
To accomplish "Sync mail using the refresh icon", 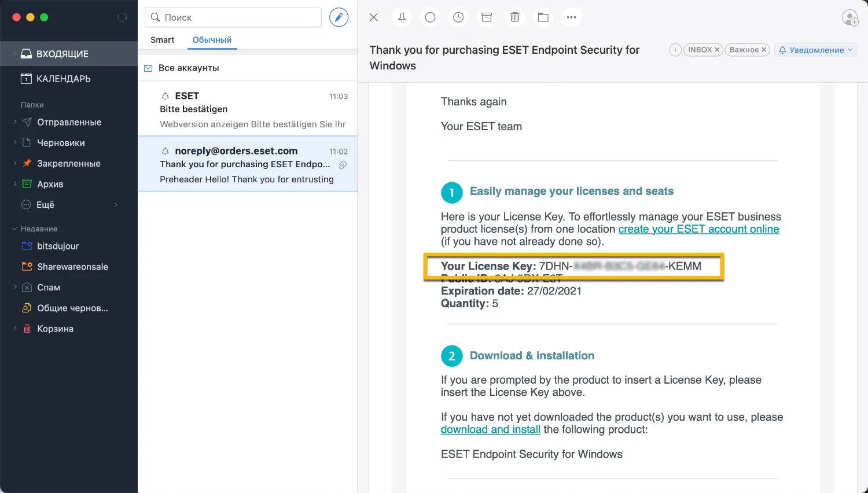I will tap(122, 17).
